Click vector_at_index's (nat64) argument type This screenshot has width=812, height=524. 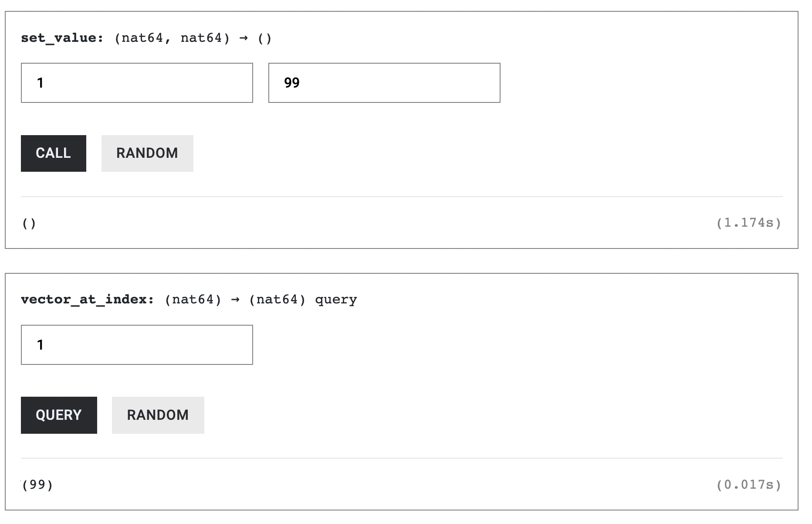click(x=193, y=299)
